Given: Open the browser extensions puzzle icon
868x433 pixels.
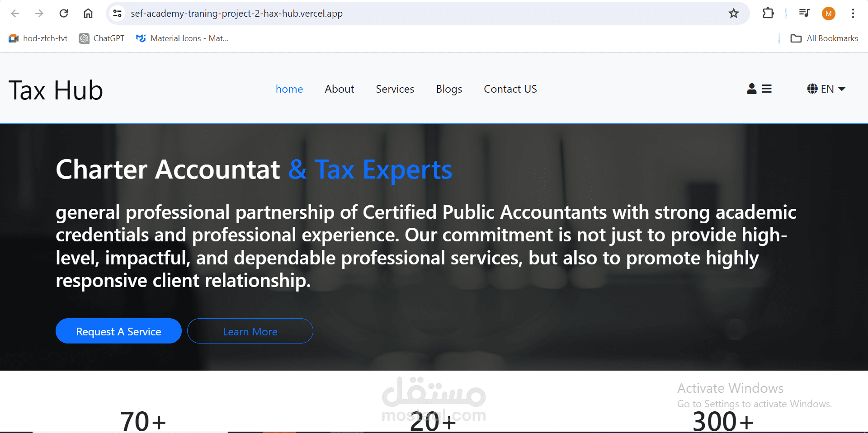Looking at the screenshot, I should point(768,13).
